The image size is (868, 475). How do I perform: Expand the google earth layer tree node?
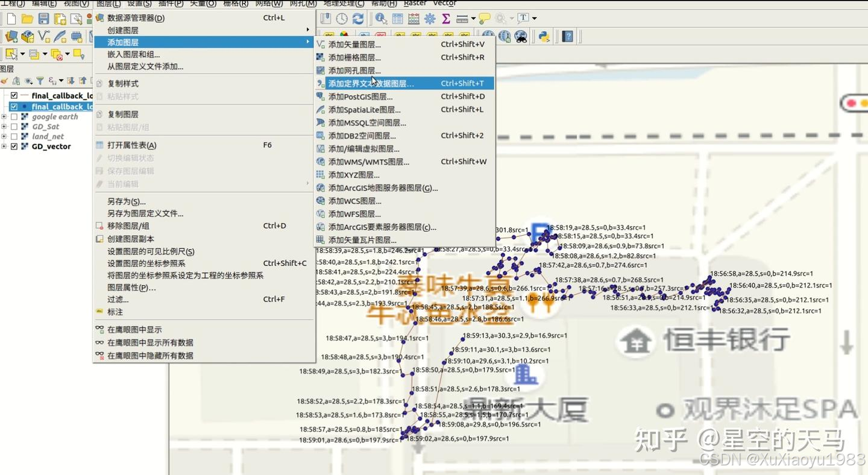pyautogui.click(x=4, y=117)
